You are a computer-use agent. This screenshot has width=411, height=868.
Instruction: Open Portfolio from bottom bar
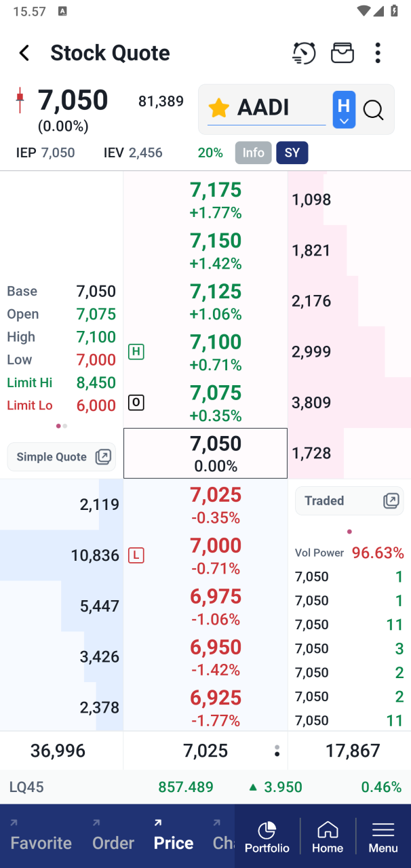267,837
